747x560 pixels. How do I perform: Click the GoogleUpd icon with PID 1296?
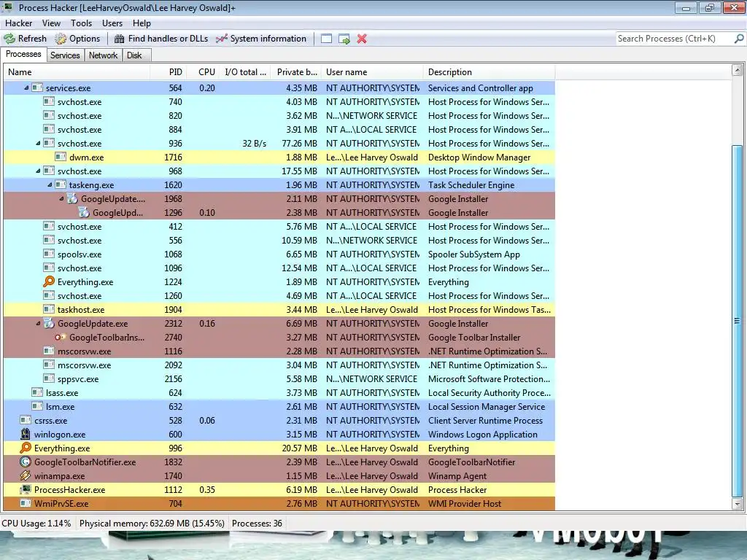tap(84, 212)
